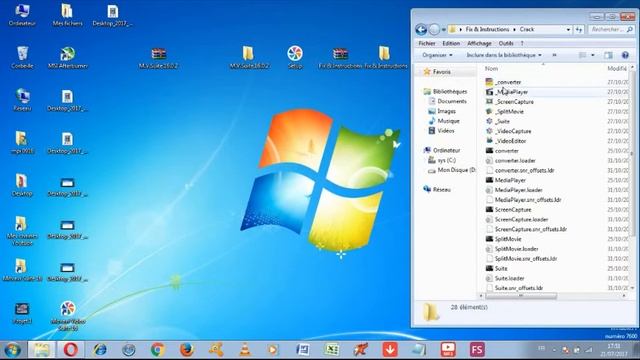
Task: Select the Movavi Video Suite 16 desktop shortcut
Action: click(68, 315)
